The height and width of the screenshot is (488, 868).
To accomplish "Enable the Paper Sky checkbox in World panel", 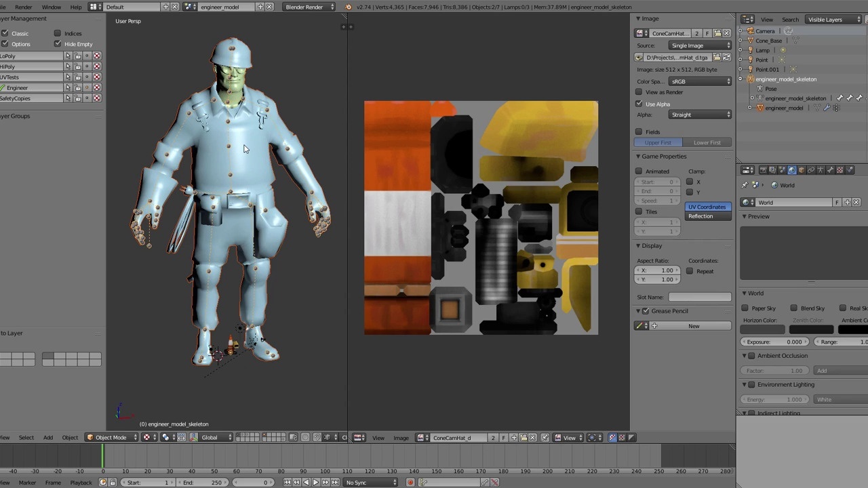I will coord(744,308).
